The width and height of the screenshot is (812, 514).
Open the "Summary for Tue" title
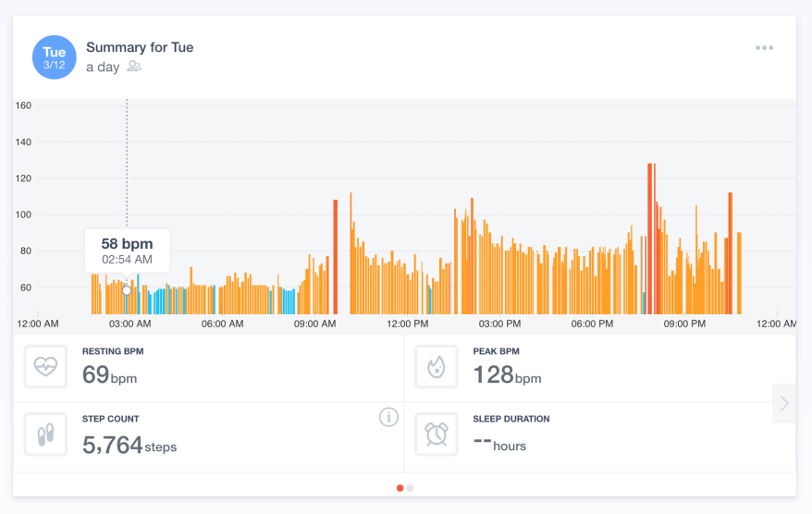click(x=140, y=47)
